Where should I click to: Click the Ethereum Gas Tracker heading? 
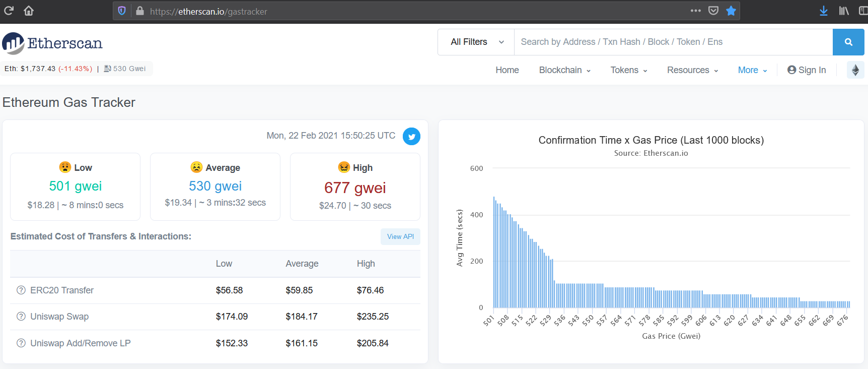click(x=69, y=102)
